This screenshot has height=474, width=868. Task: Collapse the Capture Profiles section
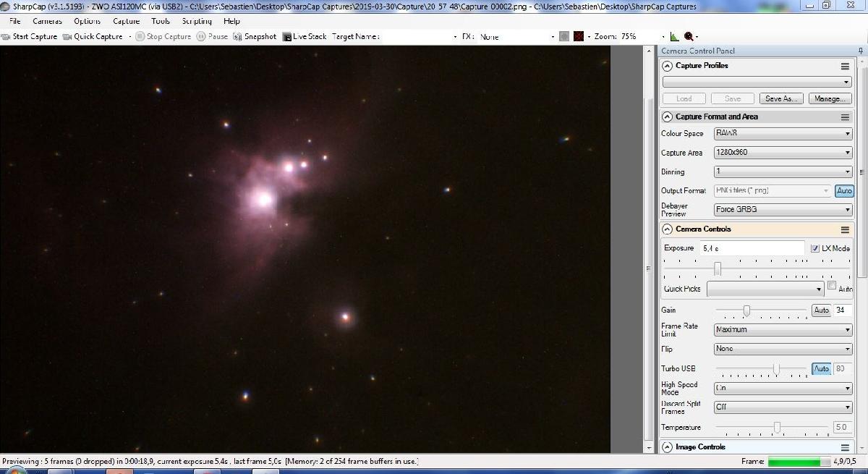[668, 66]
